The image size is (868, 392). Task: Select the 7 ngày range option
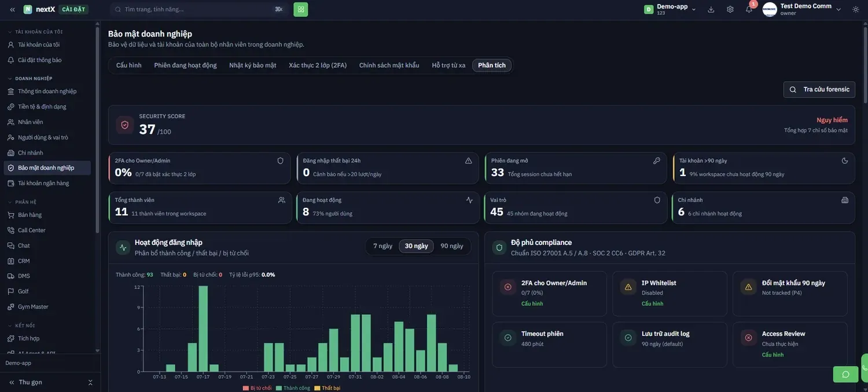pos(382,246)
